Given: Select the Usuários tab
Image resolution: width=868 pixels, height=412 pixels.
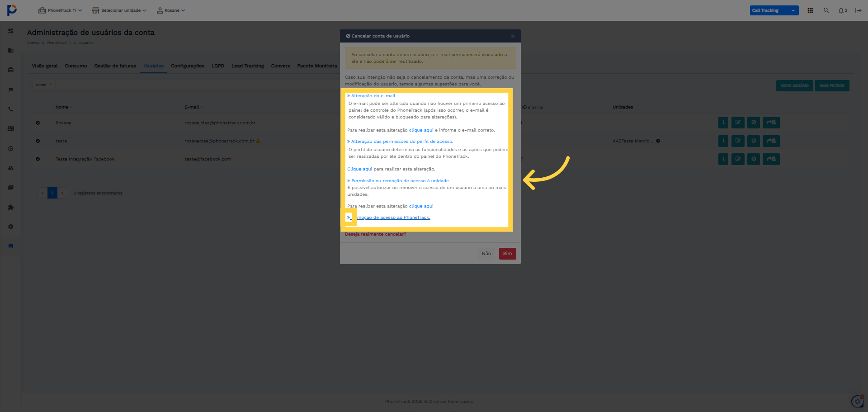Looking at the screenshot, I should pyautogui.click(x=154, y=66).
